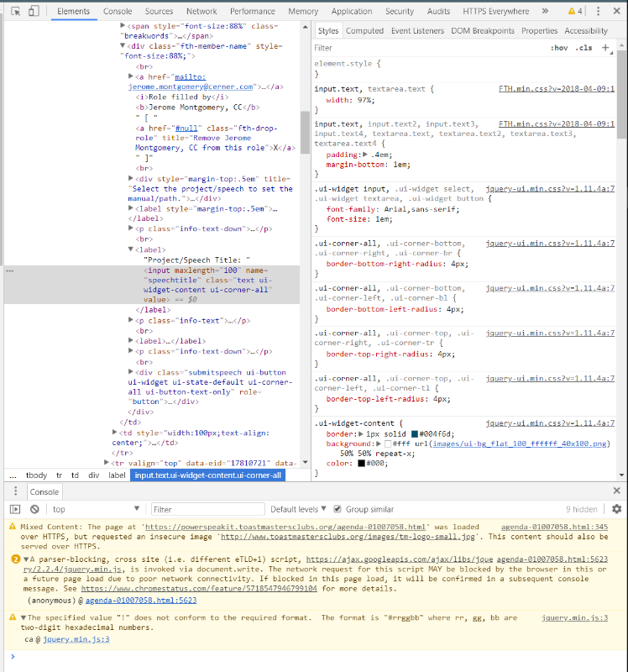Image resolution: width=628 pixels, height=672 pixels.
Task: Expand the background shorthand property
Action: [x=379, y=444]
